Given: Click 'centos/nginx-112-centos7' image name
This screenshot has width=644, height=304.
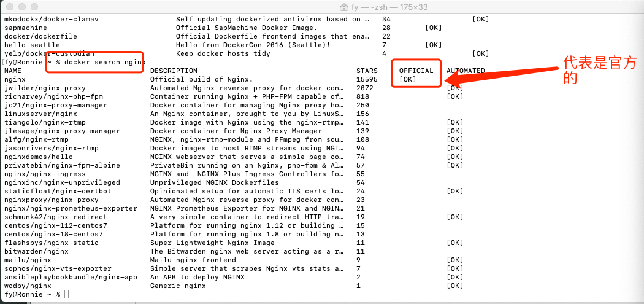Looking at the screenshot, I should pyautogui.click(x=55, y=226).
